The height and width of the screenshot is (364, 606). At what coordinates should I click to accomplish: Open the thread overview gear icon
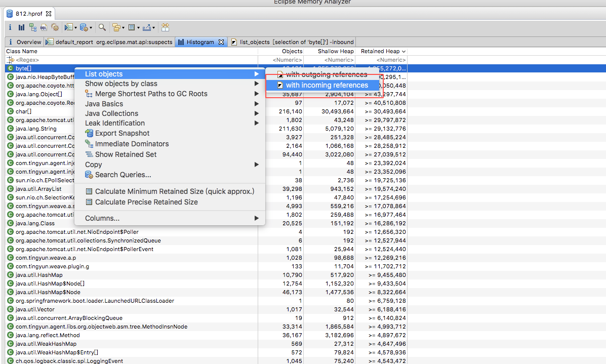(x=55, y=27)
